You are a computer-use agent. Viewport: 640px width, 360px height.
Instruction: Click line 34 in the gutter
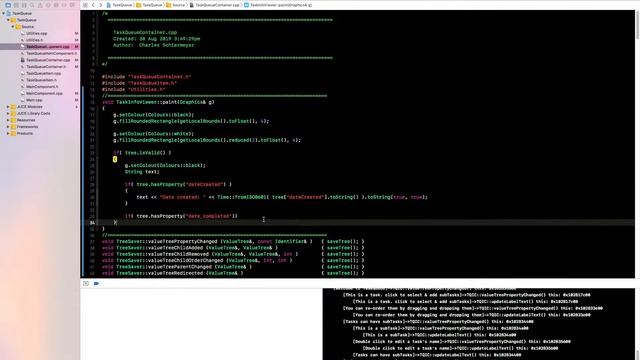92,222
